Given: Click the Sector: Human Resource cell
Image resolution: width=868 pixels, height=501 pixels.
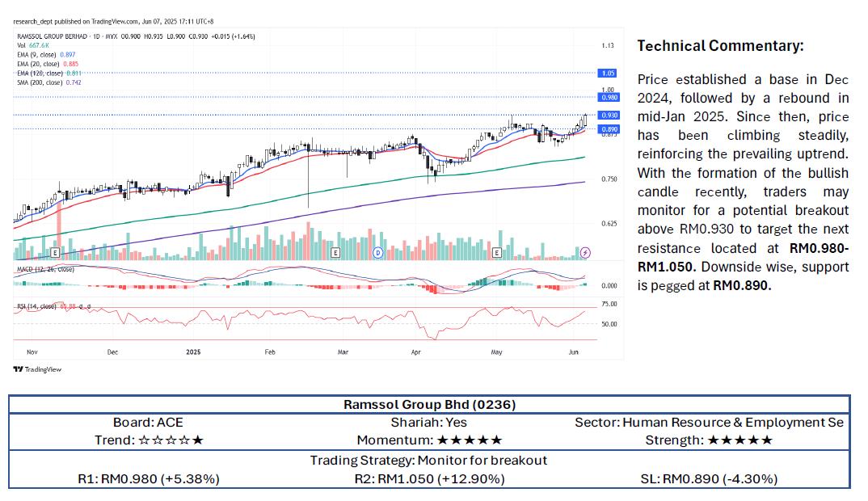Looking at the screenshot, I should 709,423.
